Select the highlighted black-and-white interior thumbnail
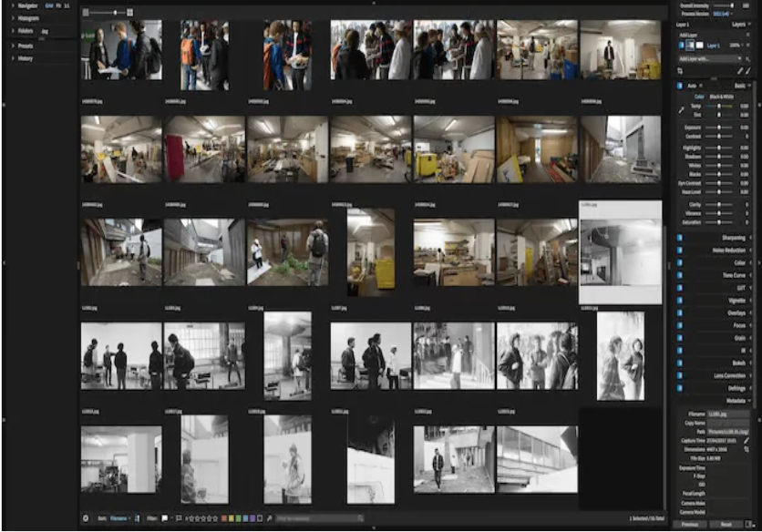The height and width of the screenshot is (532, 762). 620,252
